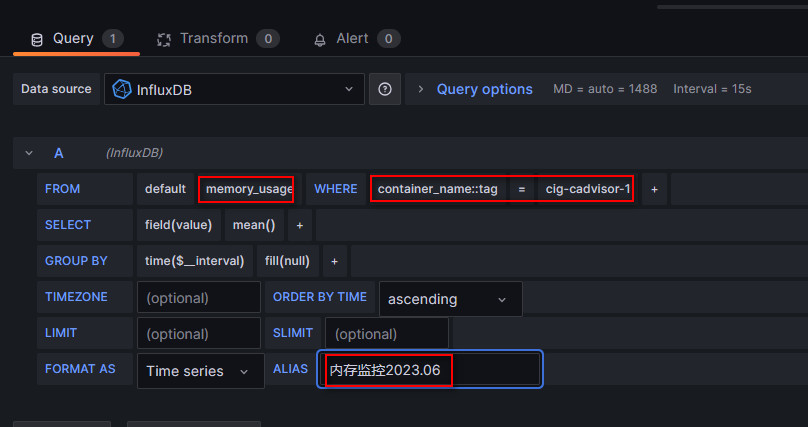Focus the LIMIT optional input
Viewport: 808px width, 427px height.
tap(199, 333)
